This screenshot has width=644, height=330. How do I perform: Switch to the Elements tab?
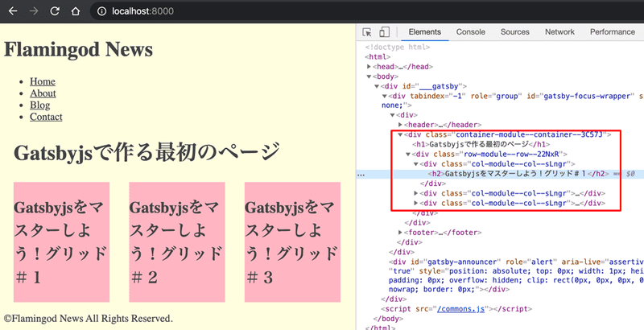pyautogui.click(x=425, y=32)
